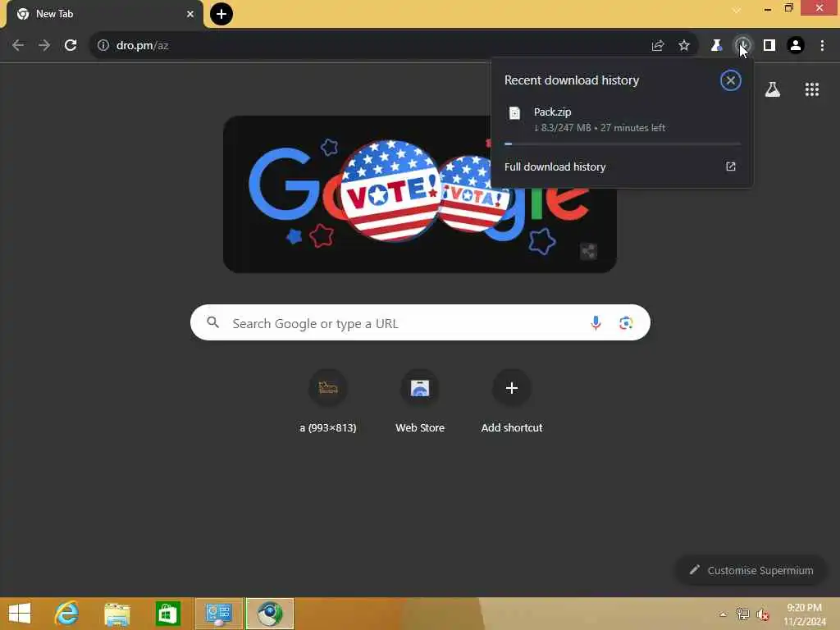This screenshot has height=630, width=840.
Task: Go forward to the next page
Action: click(x=44, y=46)
